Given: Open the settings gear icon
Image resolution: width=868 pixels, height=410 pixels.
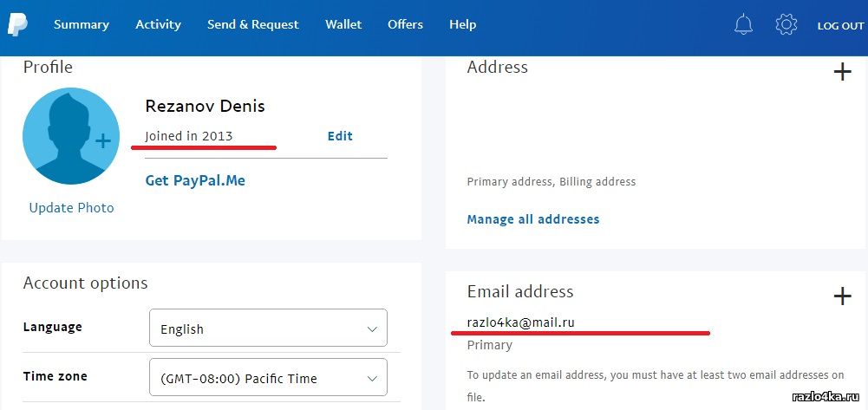Looking at the screenshot, I should click(786, 25).
